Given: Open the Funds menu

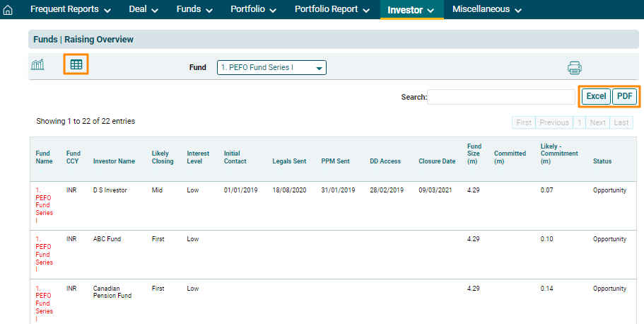Looking at the screenshot, I should pos(194,10).
